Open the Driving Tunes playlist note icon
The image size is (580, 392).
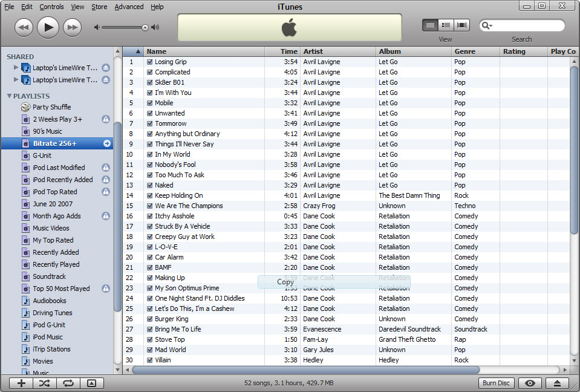[25, 313]
